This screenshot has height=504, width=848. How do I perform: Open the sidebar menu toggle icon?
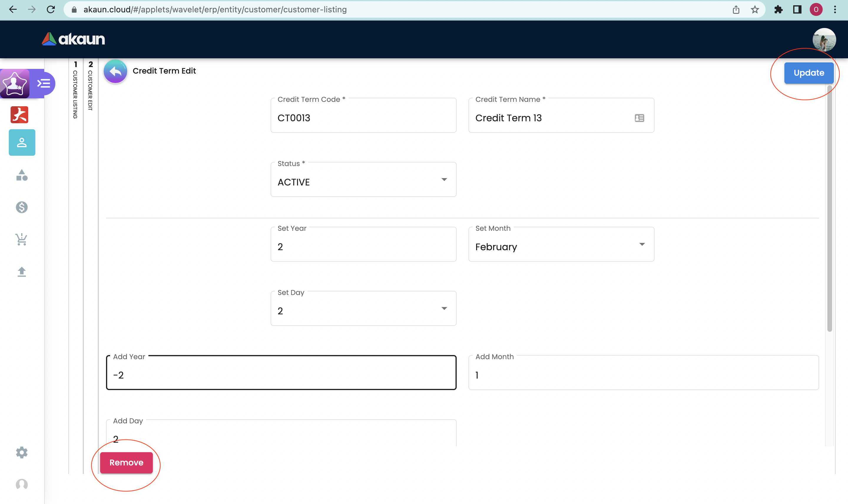44,84
